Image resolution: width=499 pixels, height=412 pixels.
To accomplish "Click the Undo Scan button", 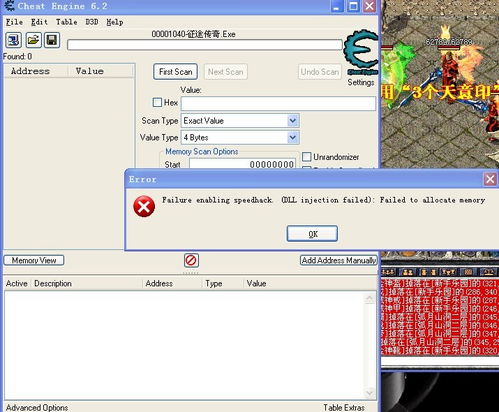I will tap(320, 72).
